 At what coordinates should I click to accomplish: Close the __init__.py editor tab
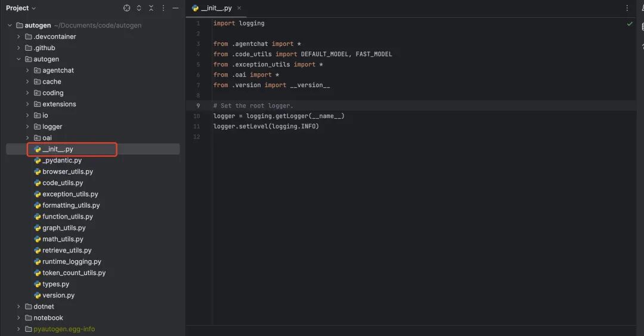point(239,8)
